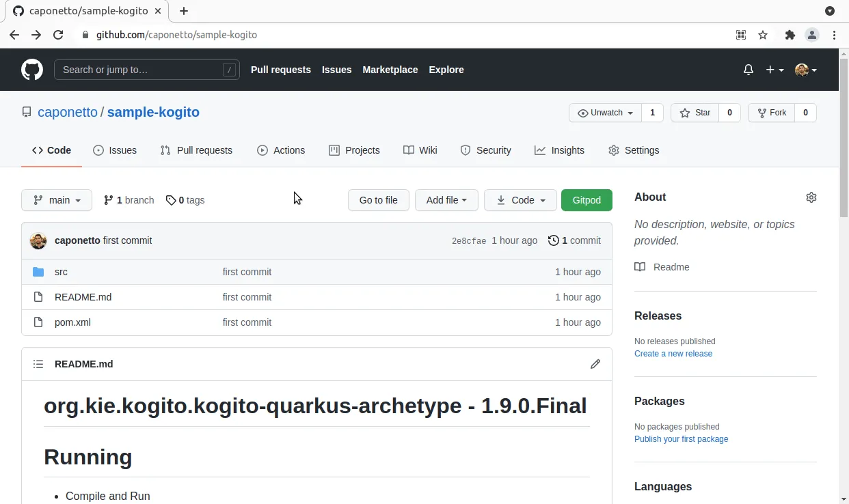Switch to the Code tab

point(51,150)
